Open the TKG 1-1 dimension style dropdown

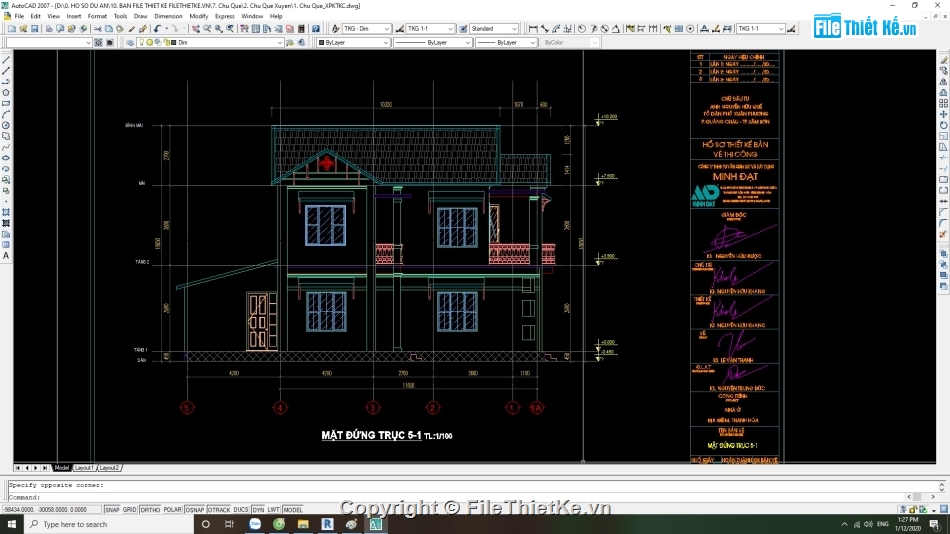pos(430,28)
